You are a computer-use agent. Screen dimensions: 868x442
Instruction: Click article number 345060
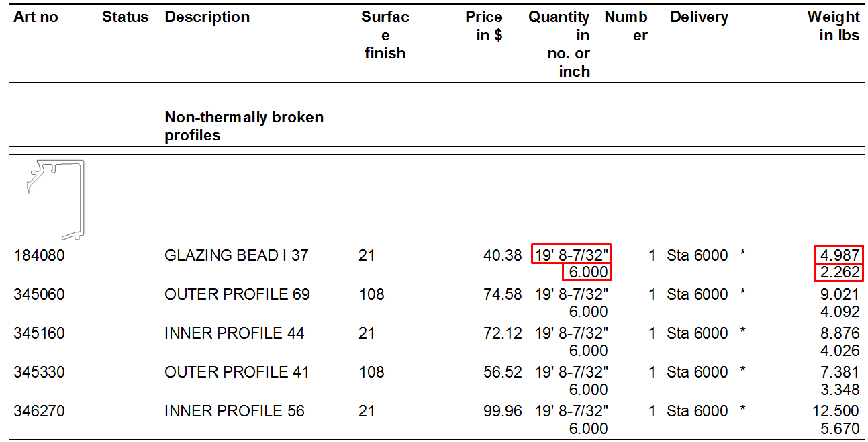pos(40,294)
